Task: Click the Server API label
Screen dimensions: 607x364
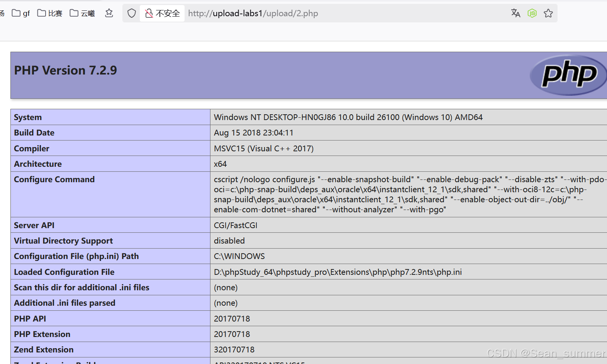Action: [x=34, y=225]
